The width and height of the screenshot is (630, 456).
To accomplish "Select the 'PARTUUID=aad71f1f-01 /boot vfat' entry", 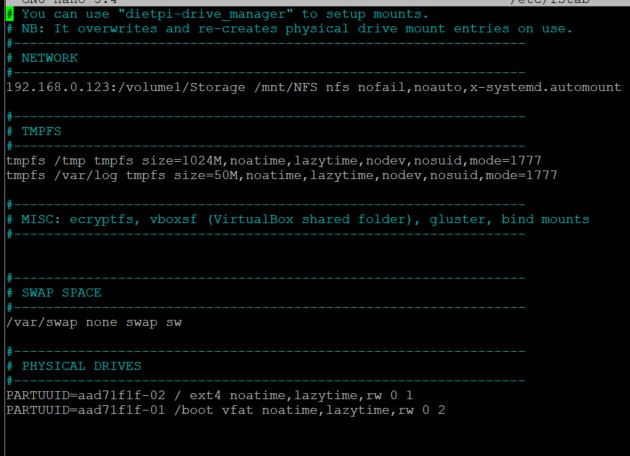I will pyautogui.click(x=226, y=410).
